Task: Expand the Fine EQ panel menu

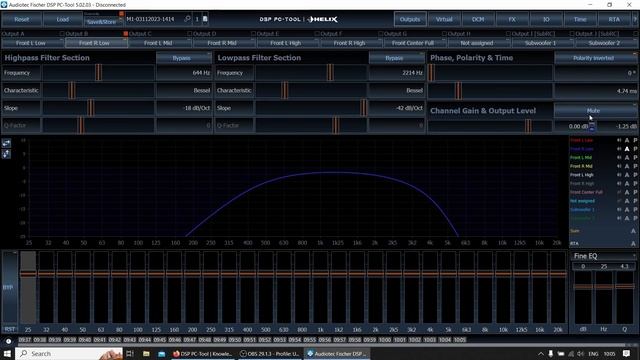Action: [634, 256]
